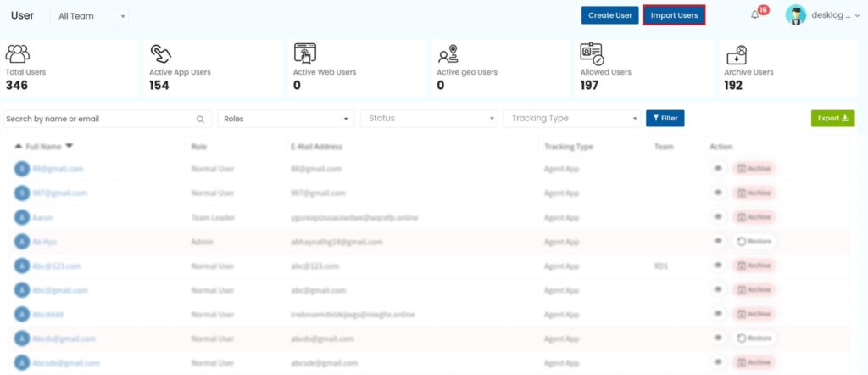The image size is (868, 375).
Task: Restore the Ab Hyu user
Action: click(754, 242)
